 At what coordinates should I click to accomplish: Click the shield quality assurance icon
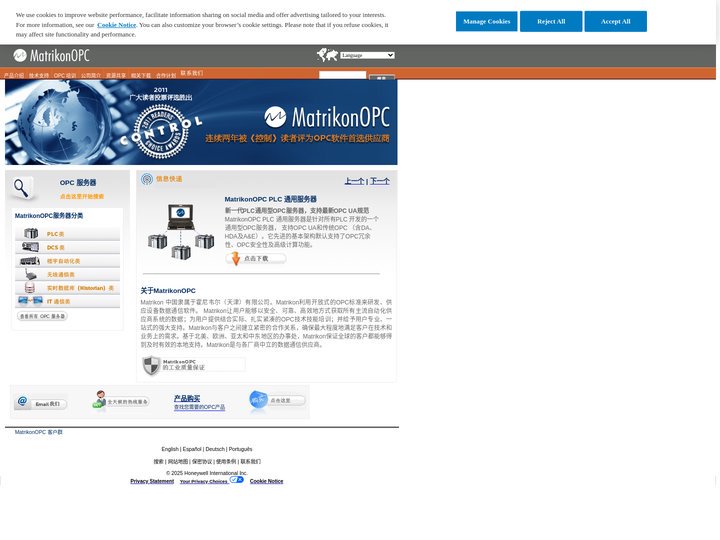(x=152, y=366)
